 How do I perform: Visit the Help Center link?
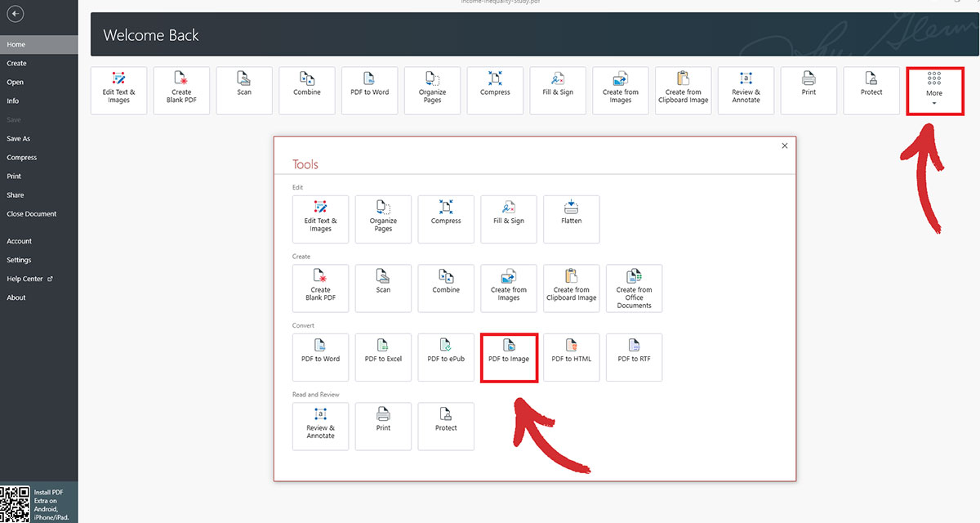[27, 278]
